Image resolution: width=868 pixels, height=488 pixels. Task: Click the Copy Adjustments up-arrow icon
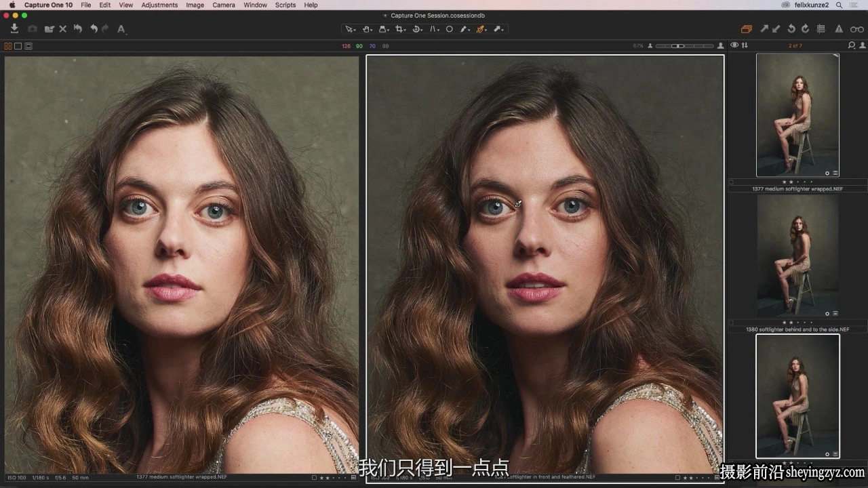tap(764, 29)
